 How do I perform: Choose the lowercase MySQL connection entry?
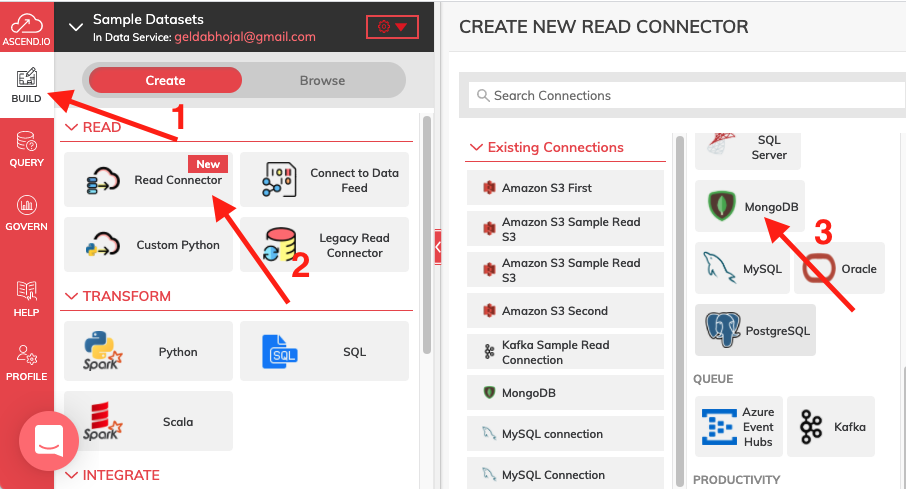coord(565,434)
